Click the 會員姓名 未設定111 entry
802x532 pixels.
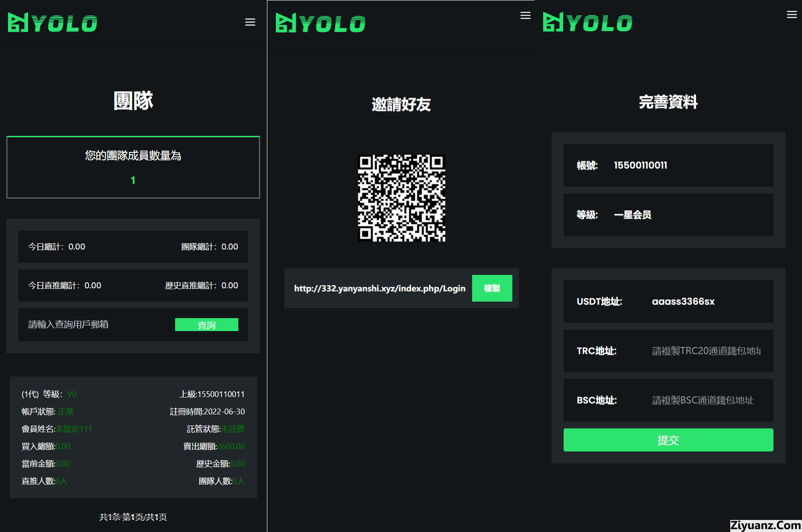pyautogui.click(x=57, y=429)
